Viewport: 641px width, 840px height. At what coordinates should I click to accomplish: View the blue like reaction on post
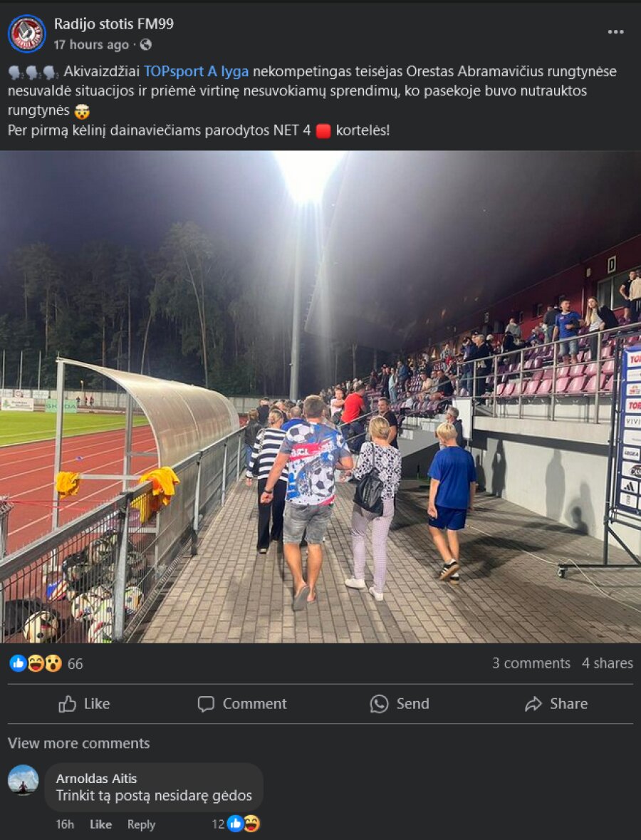click(x=18, y=663)
